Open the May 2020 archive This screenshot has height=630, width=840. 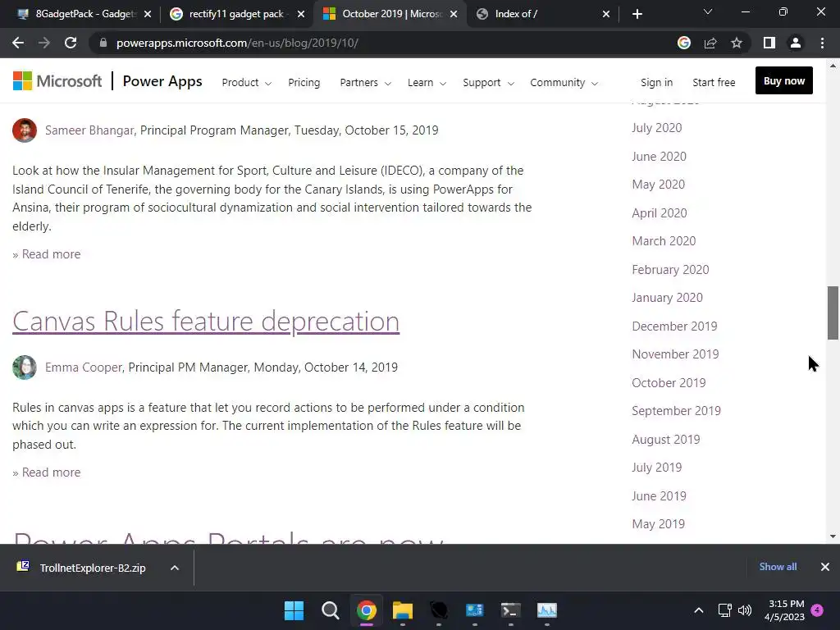coord(659,185)
